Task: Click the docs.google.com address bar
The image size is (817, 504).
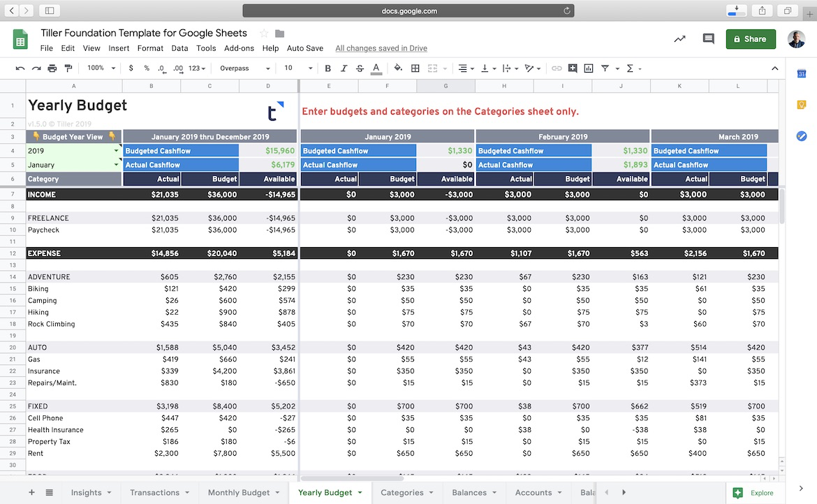Action: (408, 11)
